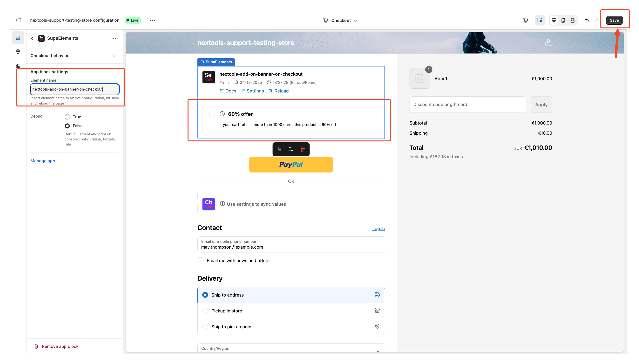The image size is (639, 364).
Task: Open the Sections sidebar icon
Action: (x=18, y=38)
